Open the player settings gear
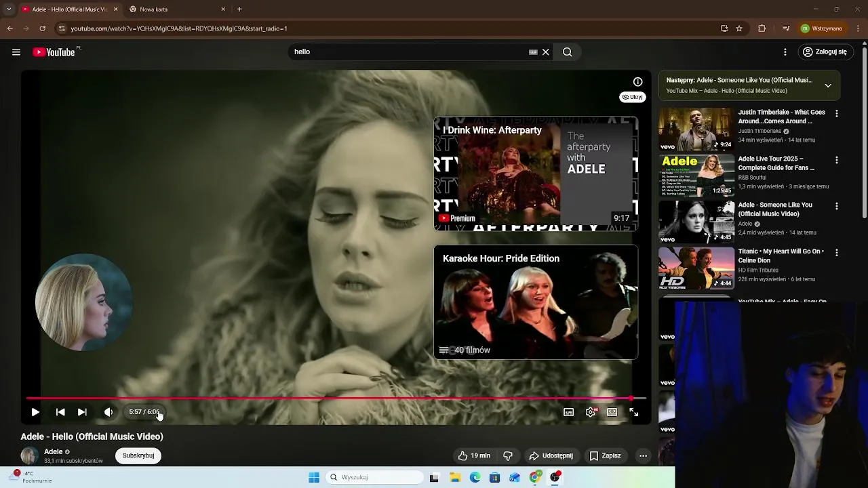 click(591, 412)
